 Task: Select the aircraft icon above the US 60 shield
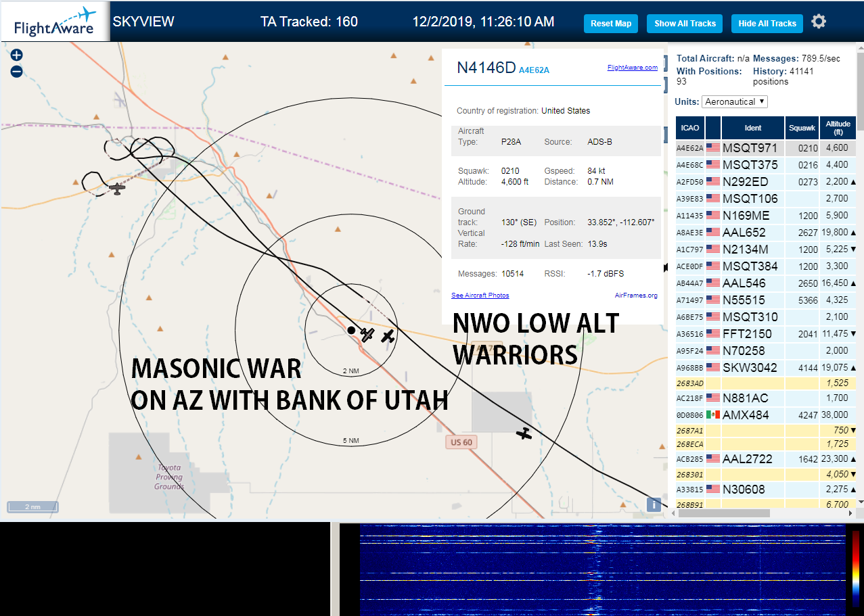(x=524, y=433)
